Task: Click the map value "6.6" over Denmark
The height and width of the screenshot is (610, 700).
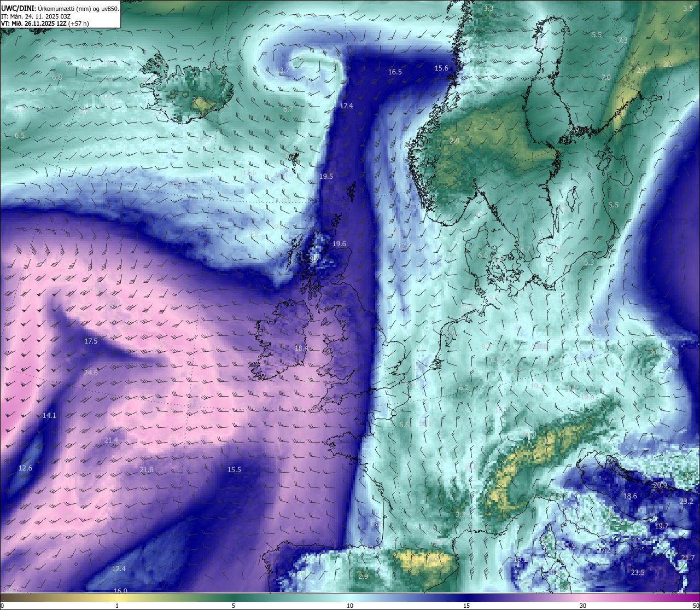Action: 483,255
